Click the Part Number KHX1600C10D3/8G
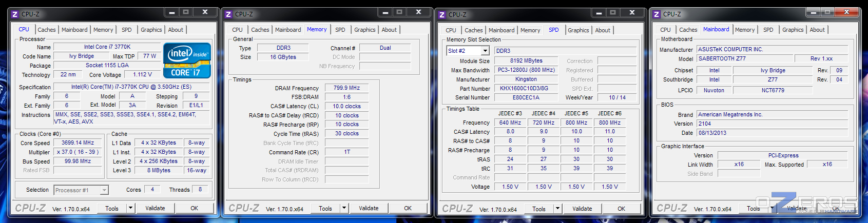This screenshot has width=868, height=223. point(526,88)
